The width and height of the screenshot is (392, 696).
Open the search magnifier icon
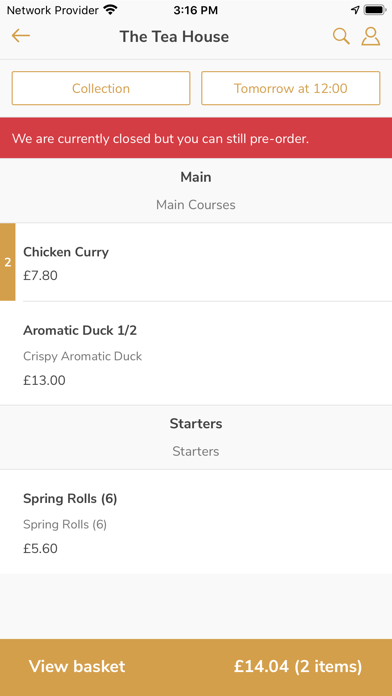click(341, 36)
